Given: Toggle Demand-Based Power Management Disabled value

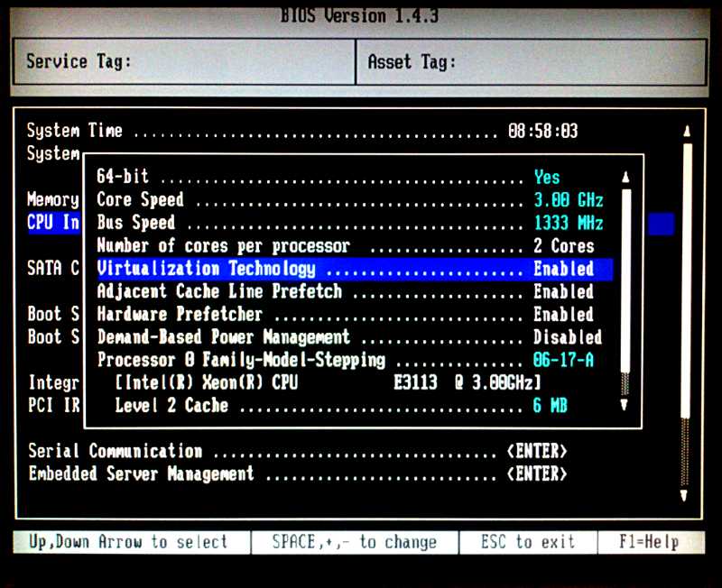Looking at the screenshot, I should [567, 337].
